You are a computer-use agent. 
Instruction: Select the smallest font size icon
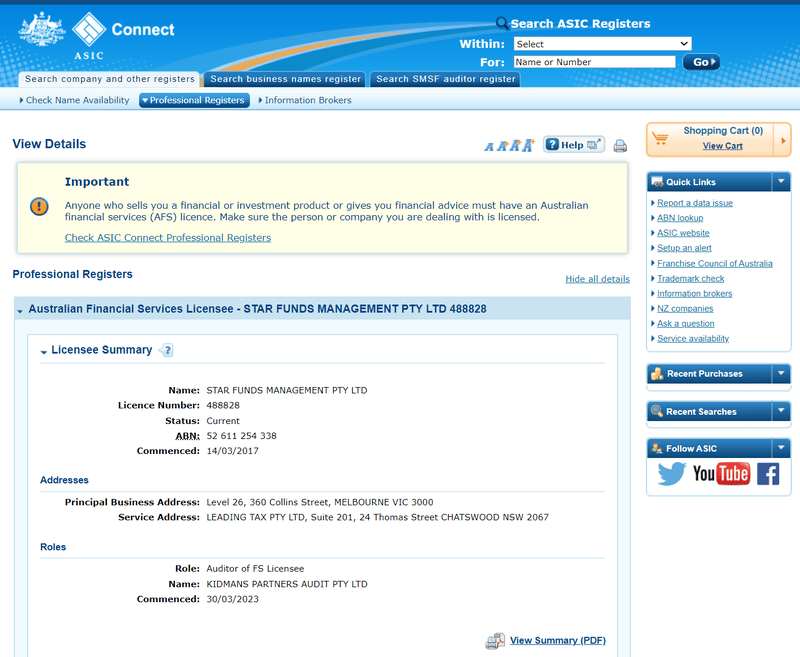click(489, 147)
